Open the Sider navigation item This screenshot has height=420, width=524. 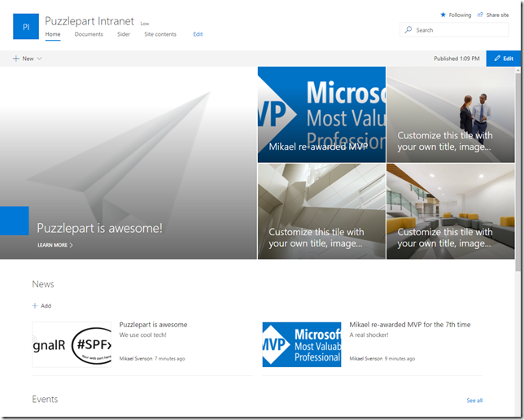pyautogui.click(x=124, y=34)
